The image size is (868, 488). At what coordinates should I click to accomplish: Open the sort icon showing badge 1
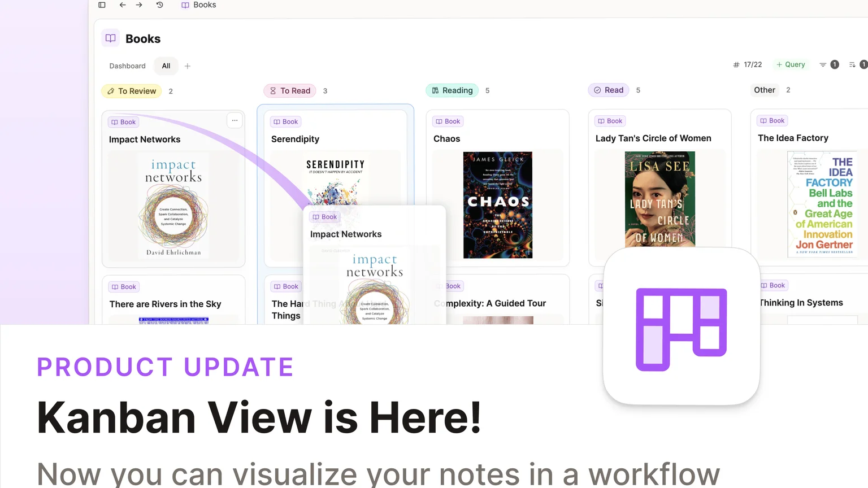coord(854,64)
